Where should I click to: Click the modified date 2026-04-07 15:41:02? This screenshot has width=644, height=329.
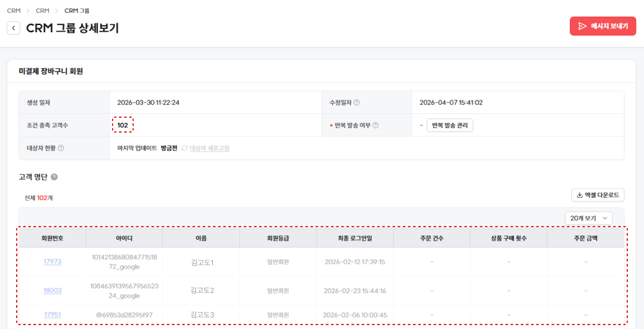pos(451,102)
